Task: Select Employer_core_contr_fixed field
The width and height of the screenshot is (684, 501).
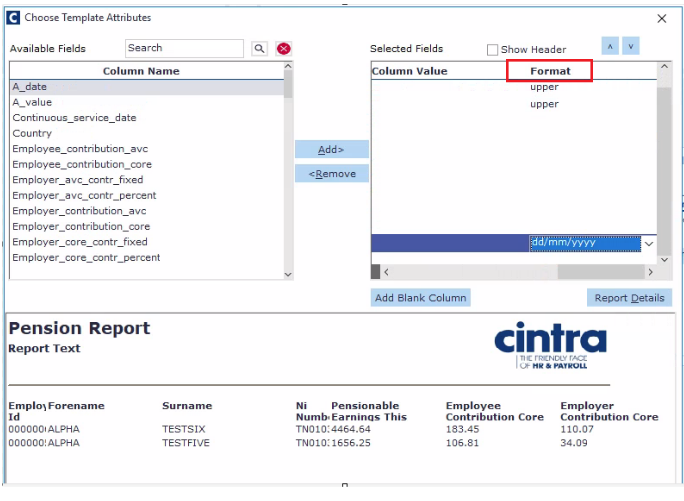Action: 147,242
